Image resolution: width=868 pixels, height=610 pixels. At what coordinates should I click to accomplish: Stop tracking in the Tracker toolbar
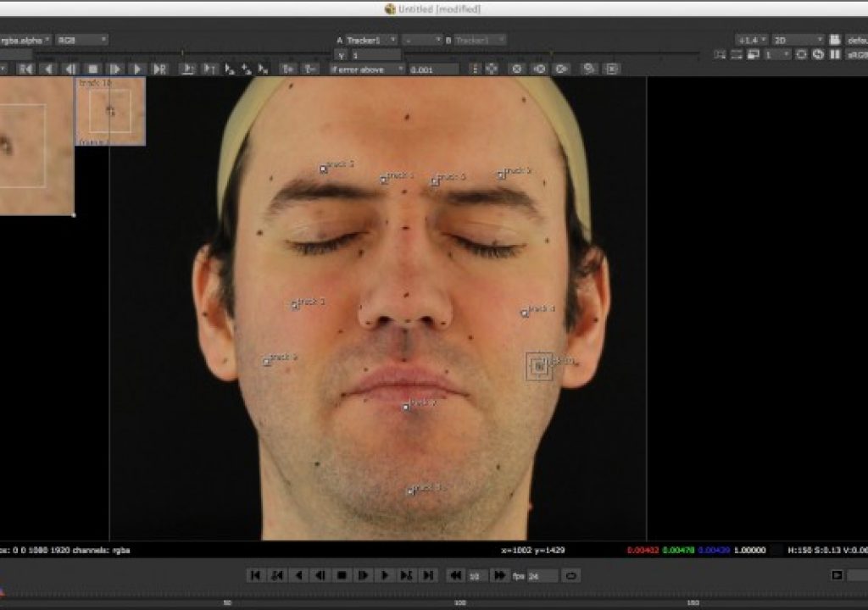click(x=93, y=69)
